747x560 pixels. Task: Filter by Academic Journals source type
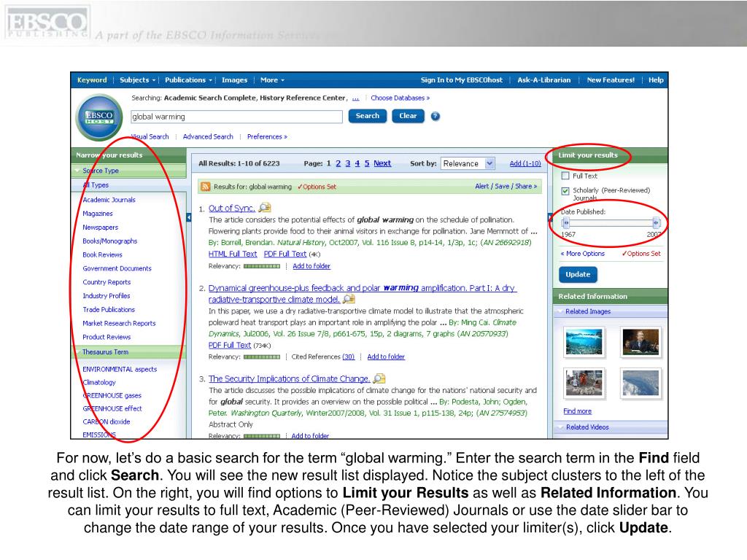(109, 200)
